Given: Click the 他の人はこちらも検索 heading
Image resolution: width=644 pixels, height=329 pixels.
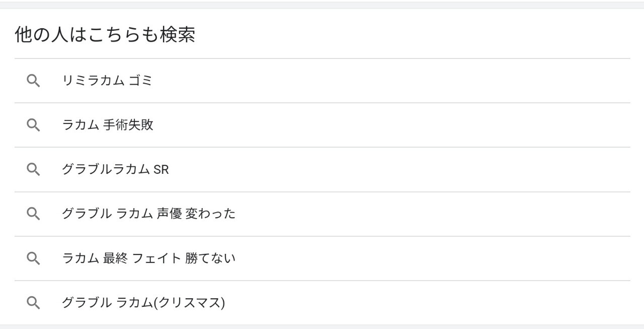Looking at the screenshot, I should pos(105,35).
